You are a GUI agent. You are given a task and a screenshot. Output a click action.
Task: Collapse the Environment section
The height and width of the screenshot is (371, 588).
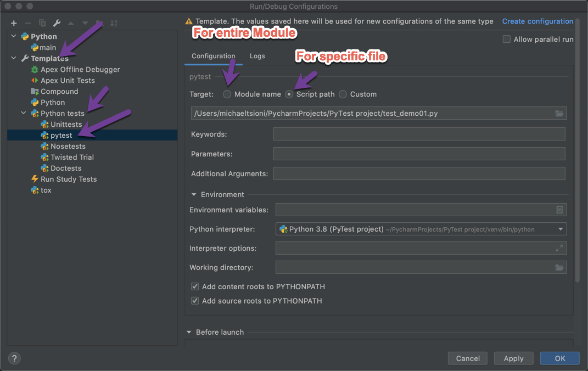tap(194, 194)
